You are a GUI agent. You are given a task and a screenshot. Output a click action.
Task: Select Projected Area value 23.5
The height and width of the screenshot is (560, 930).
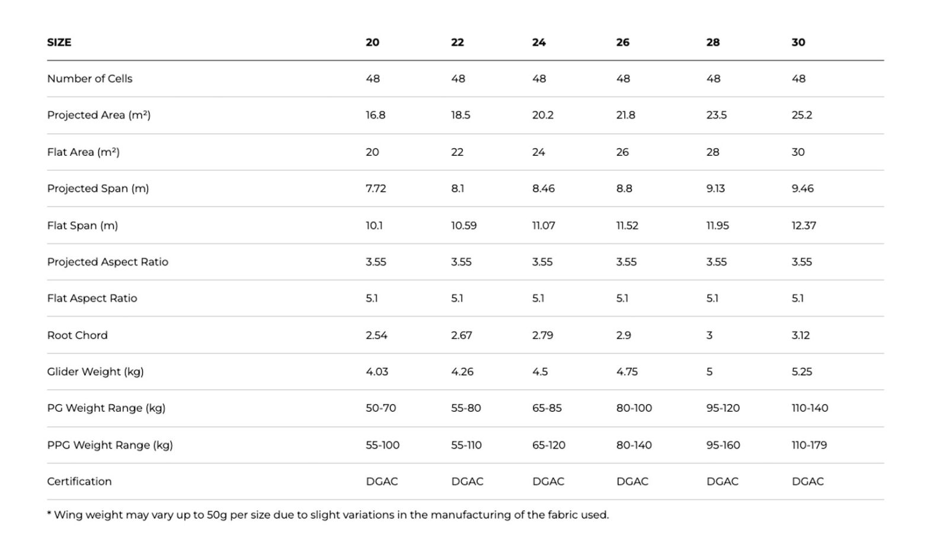(x=717, y=115)
